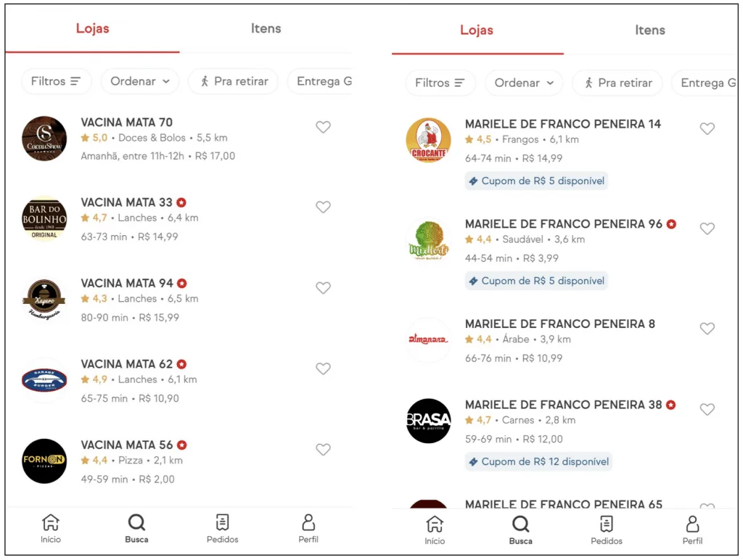This screenshot has width=743, height=560.
Task: Select Entrega G filter chip on left screen
Action: (320, 81)
